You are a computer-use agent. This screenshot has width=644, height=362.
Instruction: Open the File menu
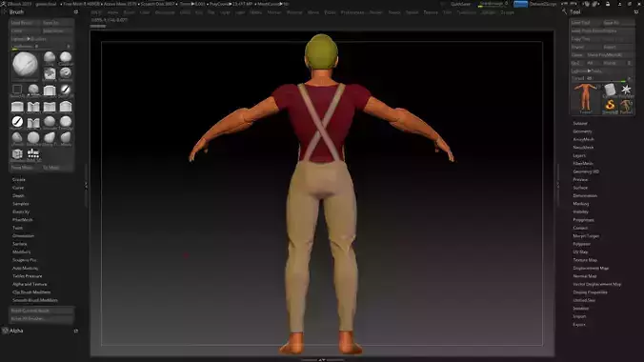coord(211,12)
